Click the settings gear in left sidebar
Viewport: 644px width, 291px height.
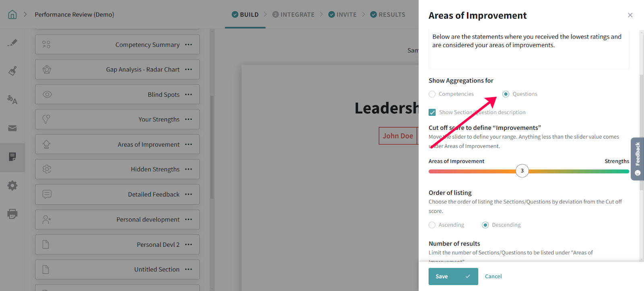point(12,185)
